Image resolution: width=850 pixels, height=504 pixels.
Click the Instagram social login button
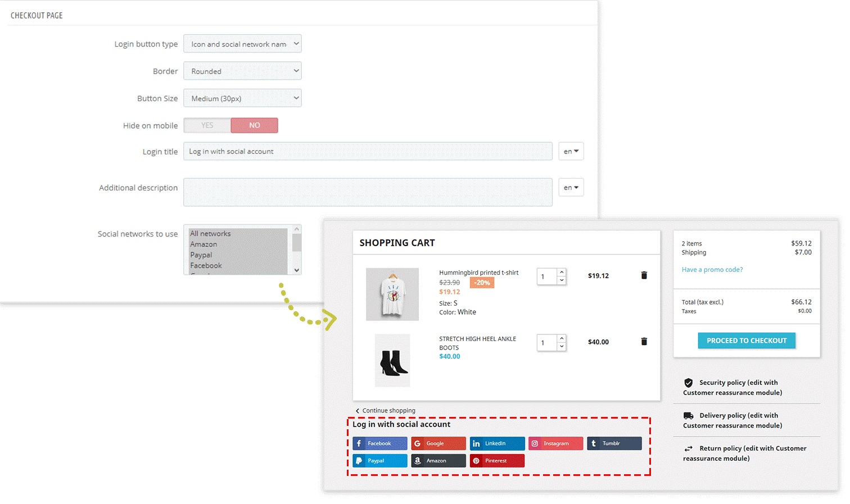coord(555,443)
